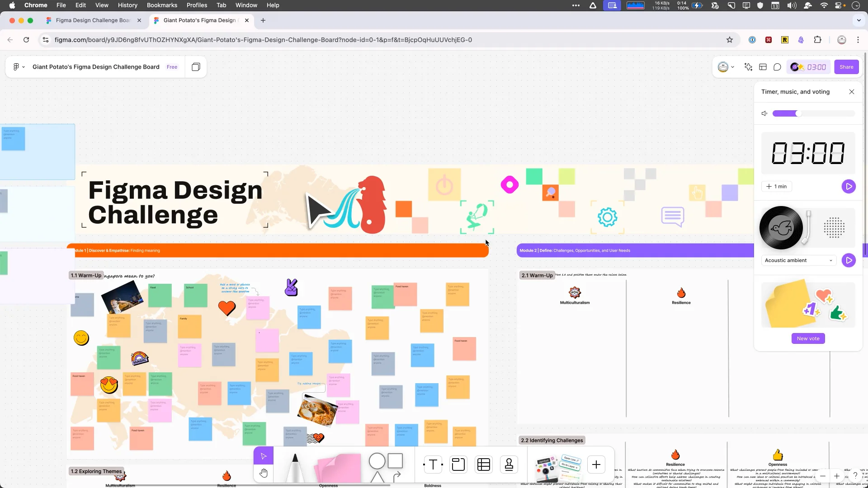868x488 pixels.
Task: Open the help question mark button
Action: coord(855,475)
